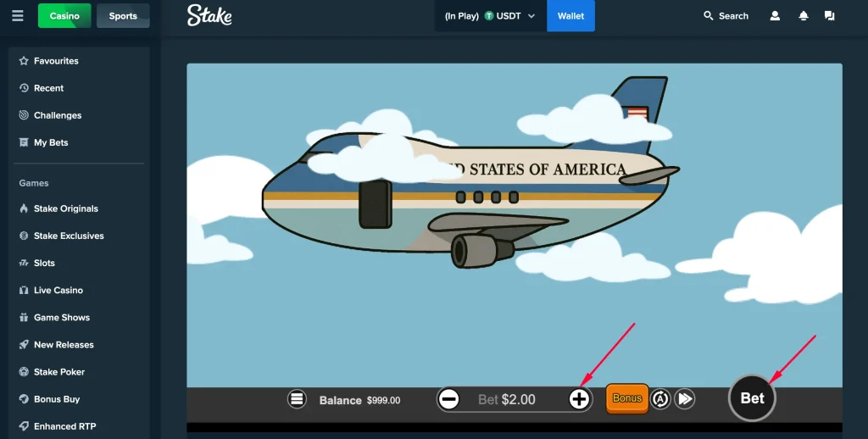Screen dimensions: 868x439
Task: Click the New Releases rocket icon
Action: pyautogui.click(x=23, y=344)
